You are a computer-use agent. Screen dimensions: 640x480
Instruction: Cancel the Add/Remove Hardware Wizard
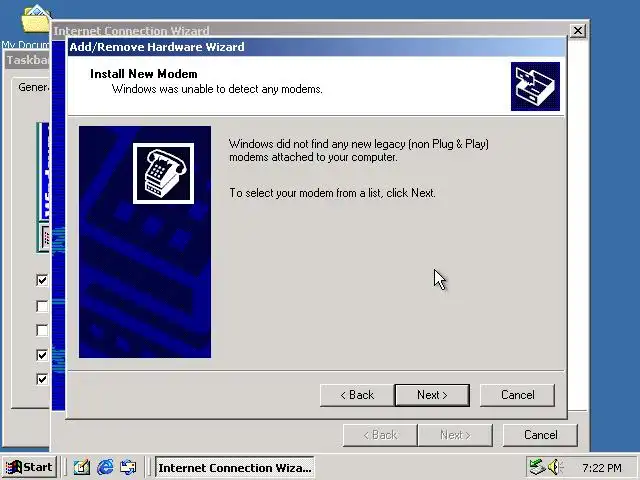pyautogui.click(x=517, y=395)
